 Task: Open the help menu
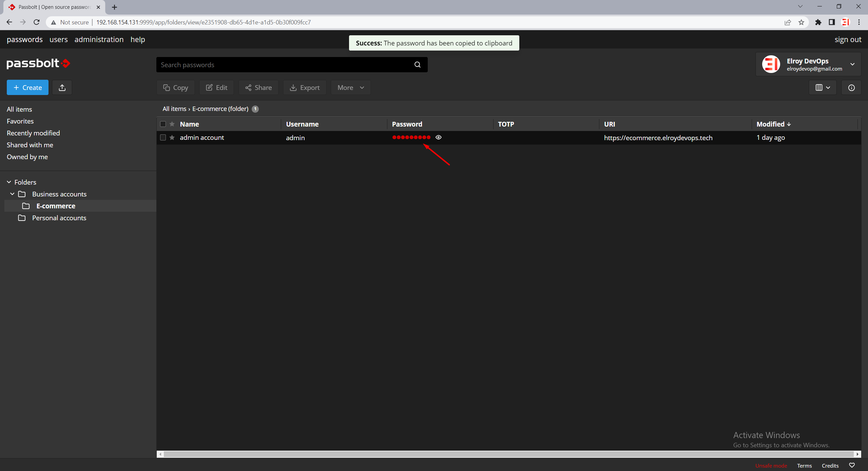[x=138, y=39]
